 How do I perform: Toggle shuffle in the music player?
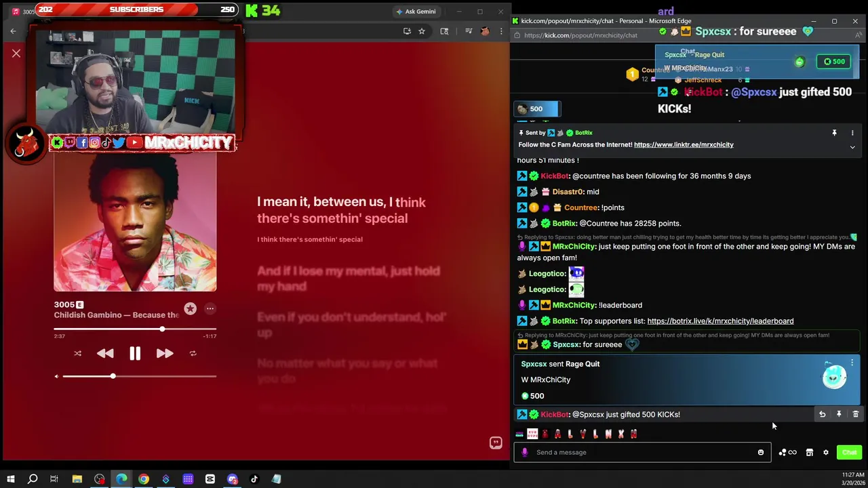click(77, 353)
